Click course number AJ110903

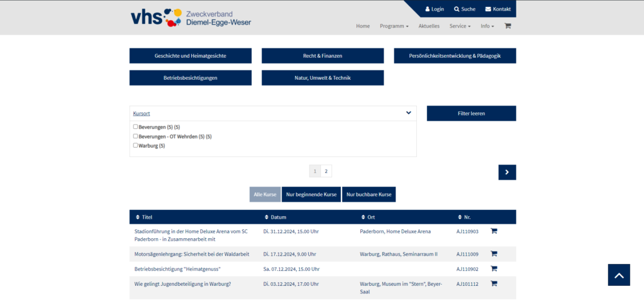pos(467,231)
